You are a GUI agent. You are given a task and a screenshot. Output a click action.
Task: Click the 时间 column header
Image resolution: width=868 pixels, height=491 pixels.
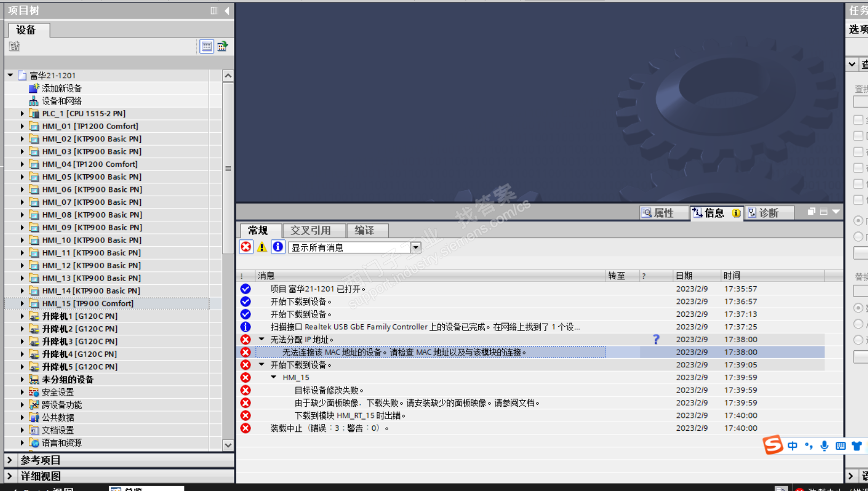pyautogui.click(x=773, y=276)
